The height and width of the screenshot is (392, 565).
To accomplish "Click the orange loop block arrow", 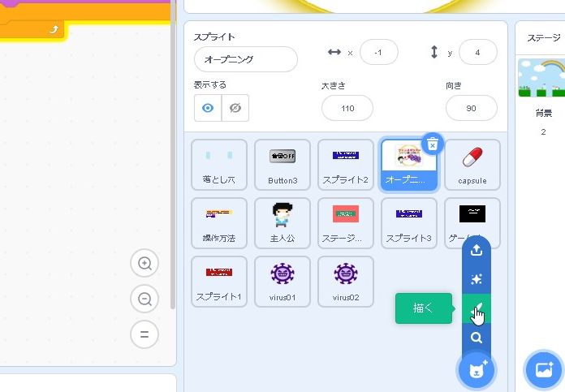I will [x=54, y=29].
